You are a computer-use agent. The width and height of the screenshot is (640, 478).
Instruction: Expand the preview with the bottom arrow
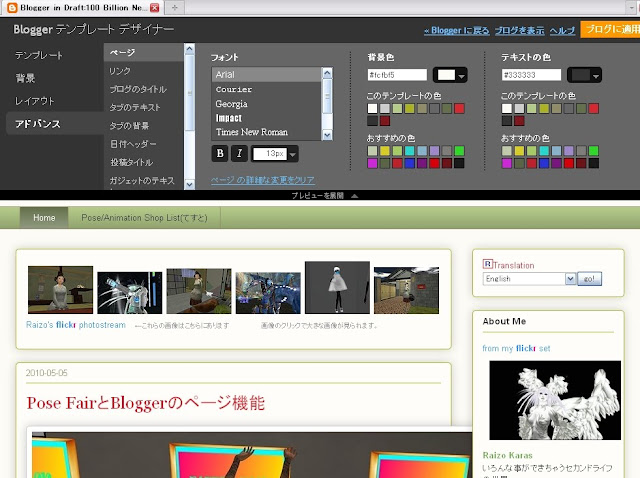pos(355,196)
